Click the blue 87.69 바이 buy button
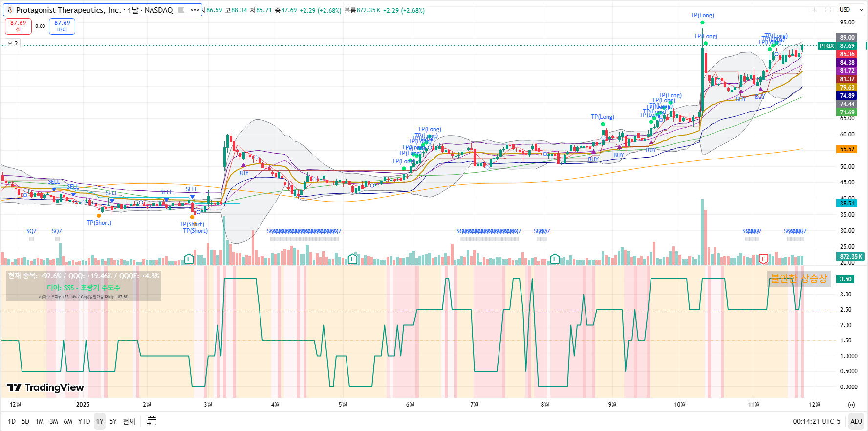 [x=62, y=26]
